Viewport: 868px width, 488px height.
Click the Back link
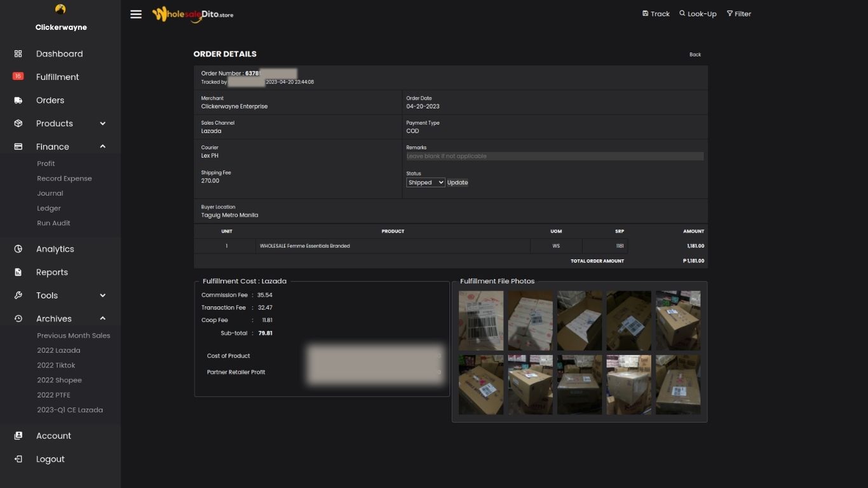pyautogui.click(x=695, y=55)
